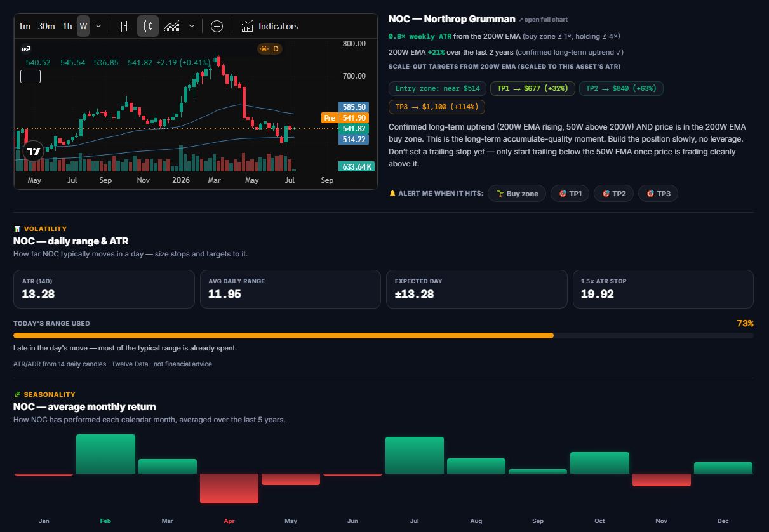The height and width of the screenshot is (532, 769).
Task: Click the August seasonality bar
Action: coord(476,466)
